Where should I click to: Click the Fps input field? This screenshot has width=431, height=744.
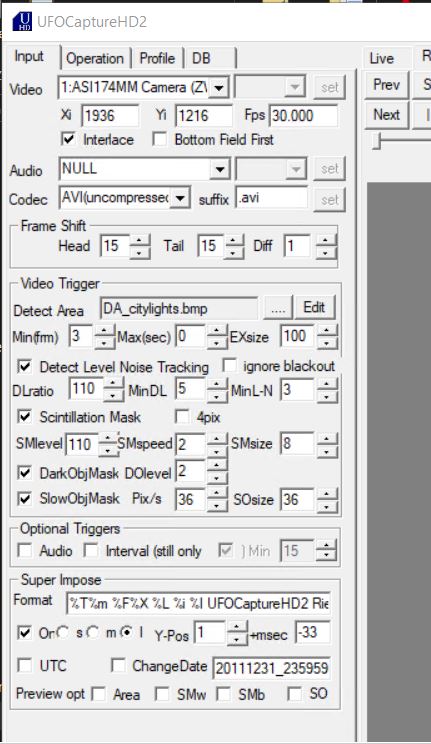point(304,115)
